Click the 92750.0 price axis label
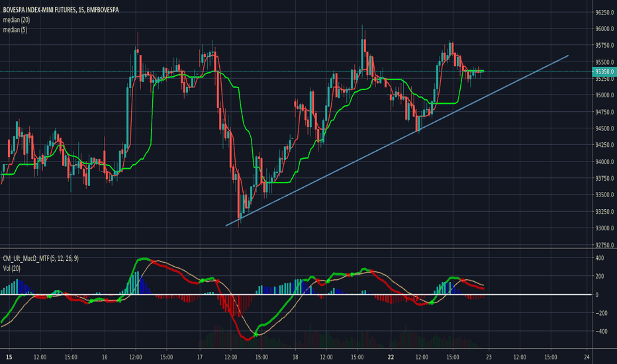This screenshot has width=617, height=364. point(604,245)
